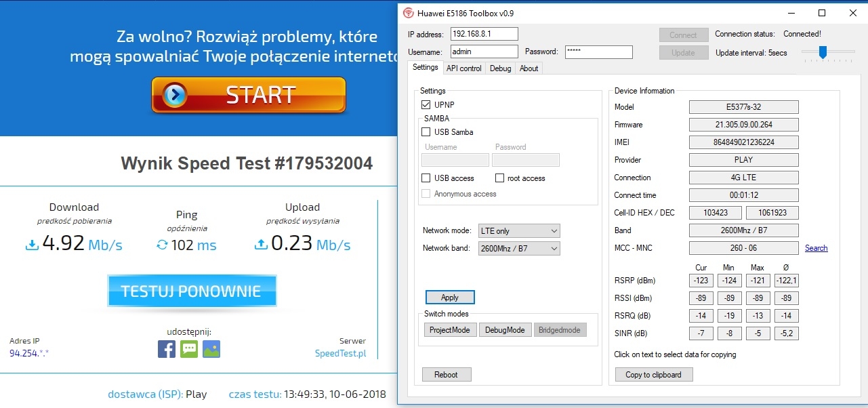Viewport: 868px width, 408px height.
Task: Open the About tab
Action: [529, 68]
